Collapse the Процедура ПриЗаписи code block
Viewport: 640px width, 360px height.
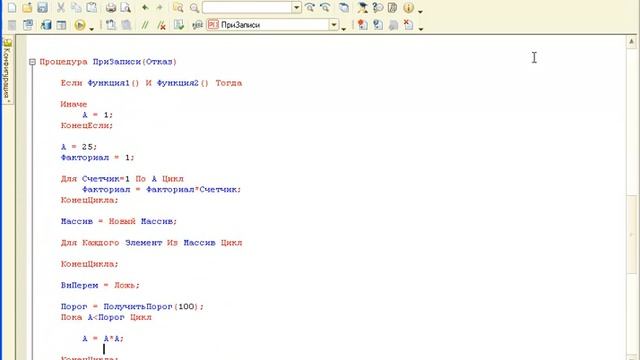coord(32,62)
